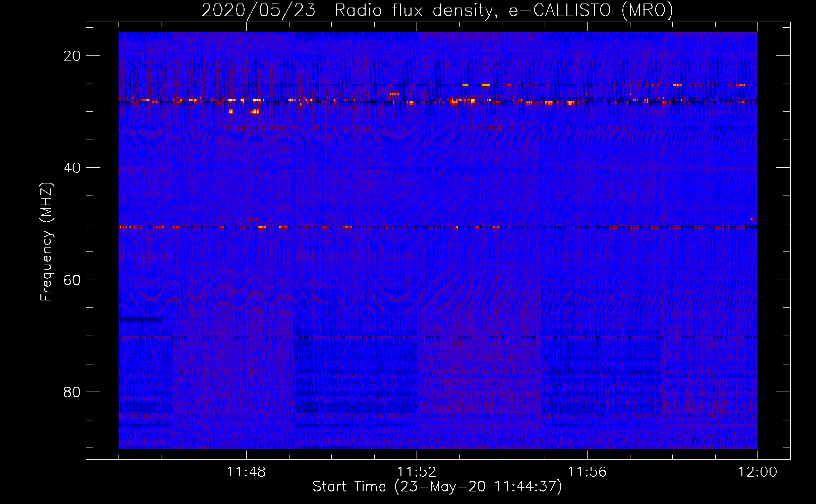The image size is (816, 504).
Task: Click the plot title "2020/05/23 Radio flux density, e-CALLISTO (MRO)"
Action: (x=437, y=10)
